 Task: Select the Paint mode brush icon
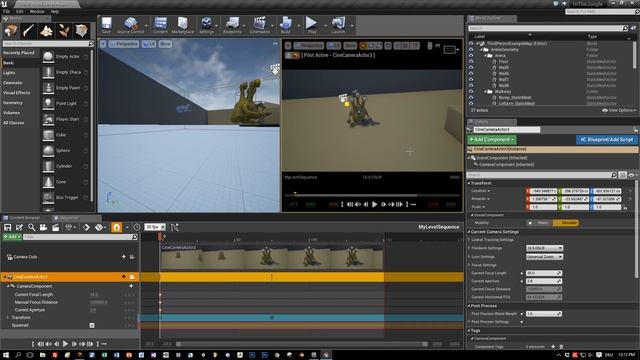(x=28, y=31)
